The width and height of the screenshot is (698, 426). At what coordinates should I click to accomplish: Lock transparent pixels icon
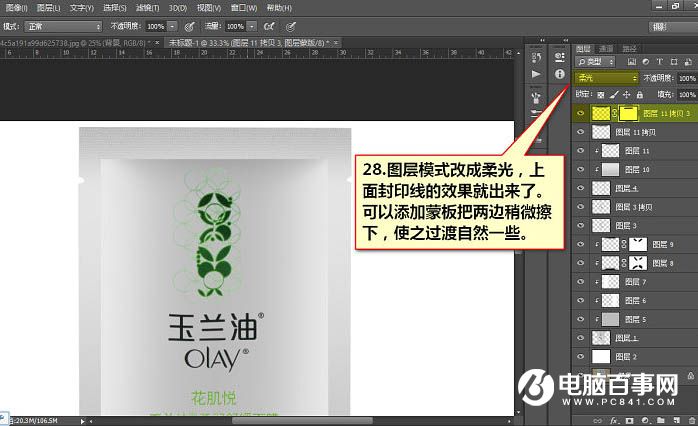click(601, 94)
